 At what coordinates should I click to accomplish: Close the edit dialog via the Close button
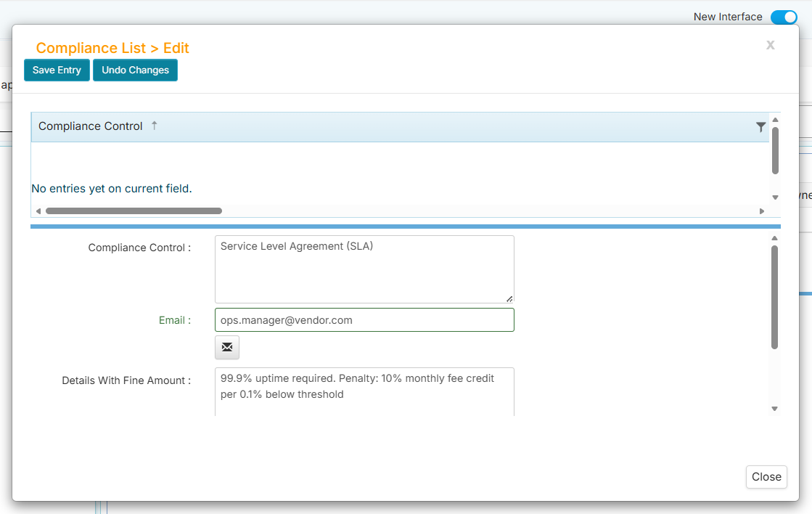pos(766,477)
